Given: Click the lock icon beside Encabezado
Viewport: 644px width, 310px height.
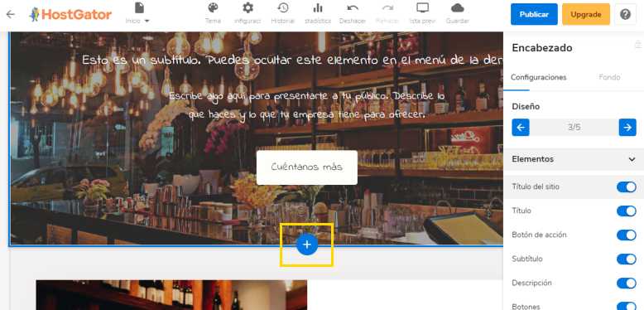Looking at the screenshot, I should pos(638,44).
